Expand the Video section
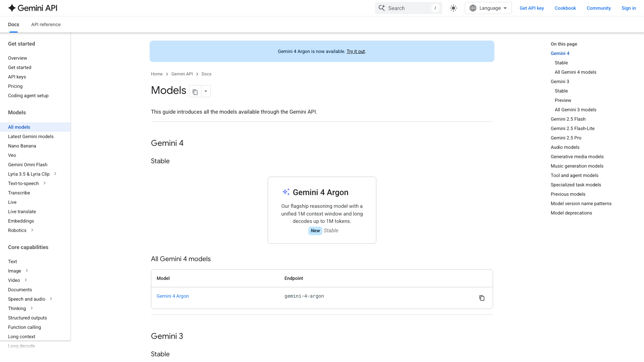The width and height of the screenshot is (644, 362). (x=26, y=280)
